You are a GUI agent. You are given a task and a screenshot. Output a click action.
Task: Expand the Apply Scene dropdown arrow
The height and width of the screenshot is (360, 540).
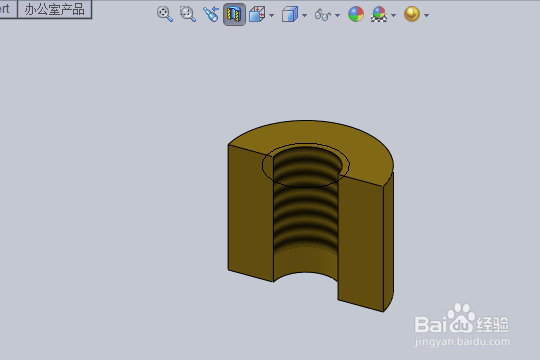tap(394, 15)
